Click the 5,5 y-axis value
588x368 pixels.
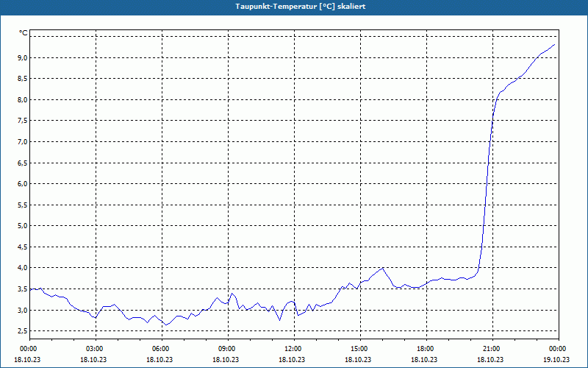coord(23,205)
